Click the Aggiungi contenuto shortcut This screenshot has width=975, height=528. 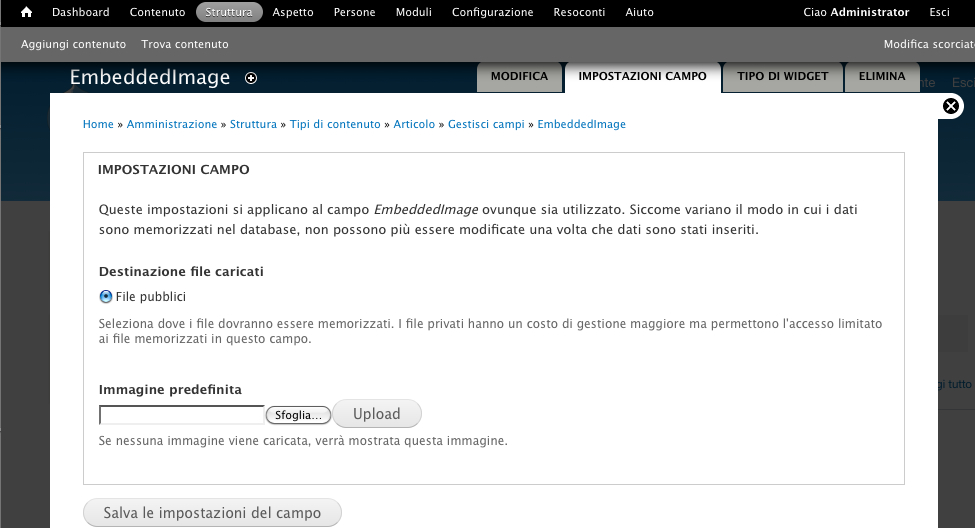pos(73,44)
